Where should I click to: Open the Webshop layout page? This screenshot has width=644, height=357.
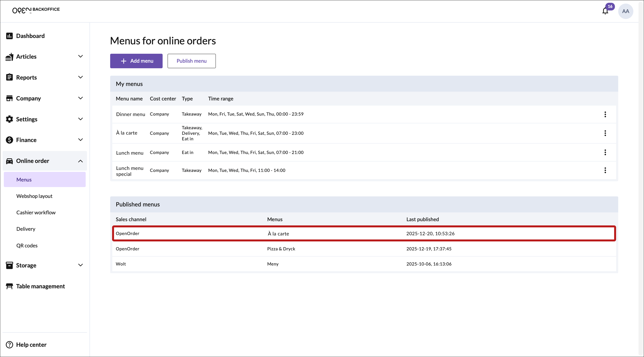pos(34,196)
